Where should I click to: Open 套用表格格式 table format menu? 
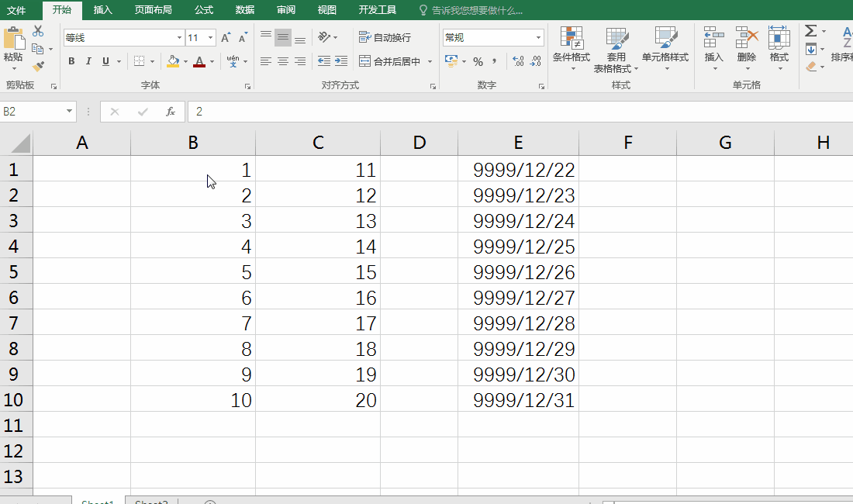[616, 50]
